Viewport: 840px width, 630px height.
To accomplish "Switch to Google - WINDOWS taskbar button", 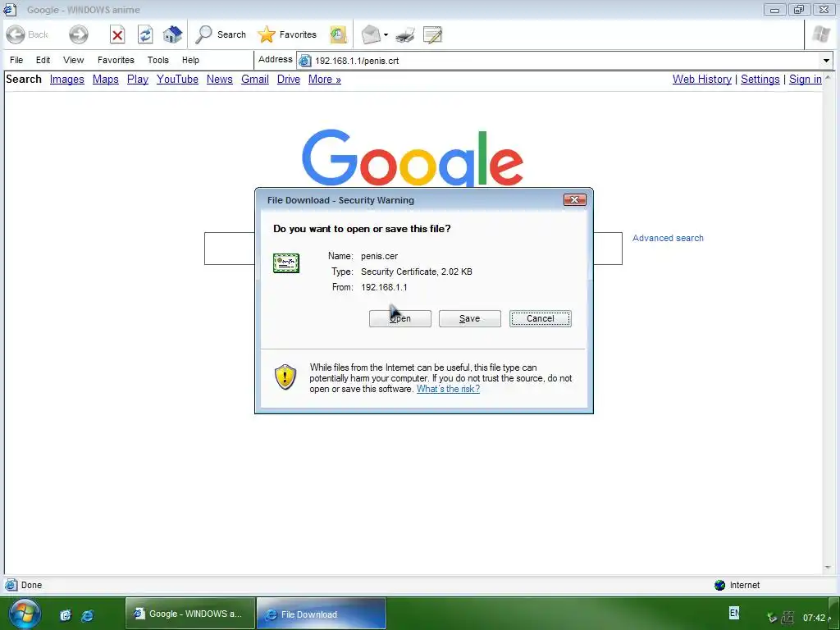I will pyautogui.click(x=190, y=614).
